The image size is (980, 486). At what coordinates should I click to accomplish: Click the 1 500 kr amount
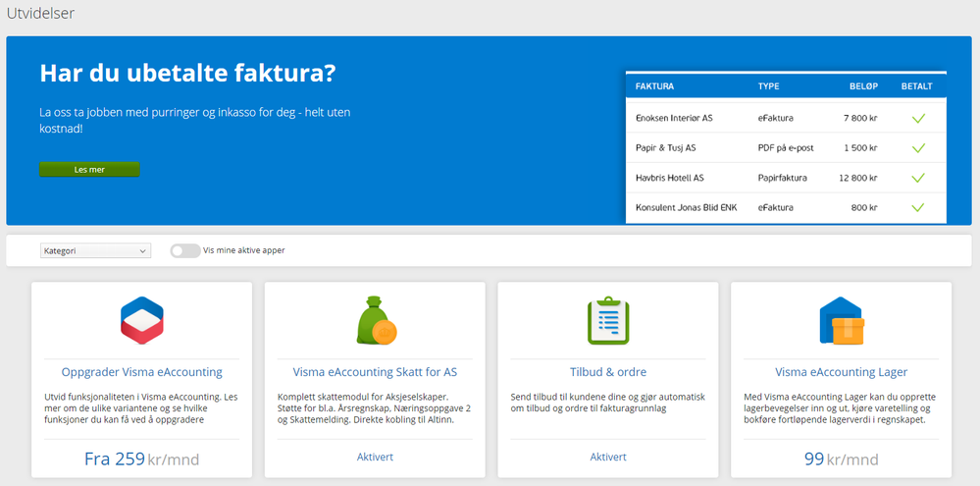click(861, 148)
